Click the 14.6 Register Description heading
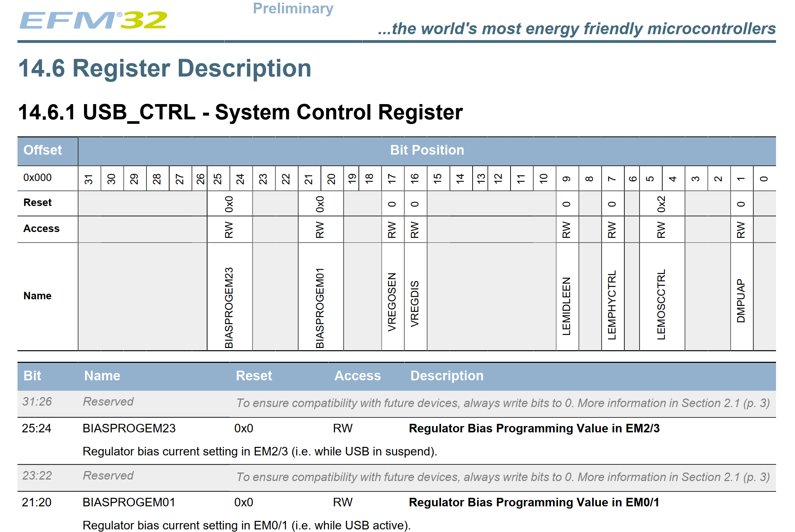This screenshot has height=532, width=795. pos(165,68)
